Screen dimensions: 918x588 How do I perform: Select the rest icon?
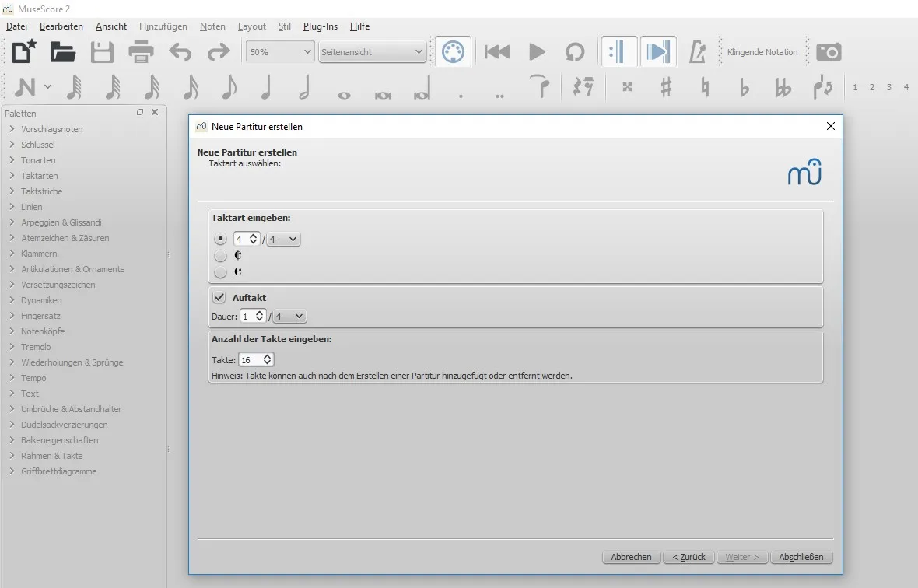tap(583, 87)
